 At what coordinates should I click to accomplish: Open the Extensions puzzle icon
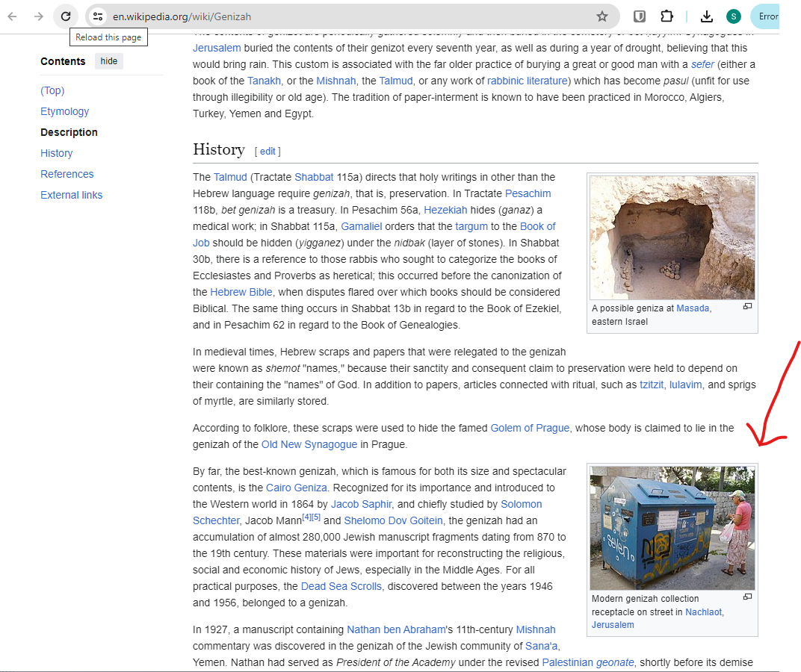coord(667,16)
